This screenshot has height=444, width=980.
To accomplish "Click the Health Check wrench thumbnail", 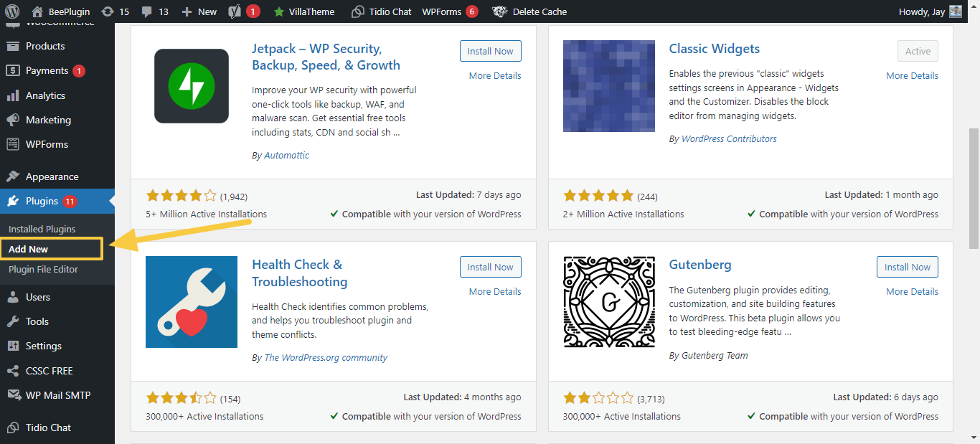I will 192,302.
